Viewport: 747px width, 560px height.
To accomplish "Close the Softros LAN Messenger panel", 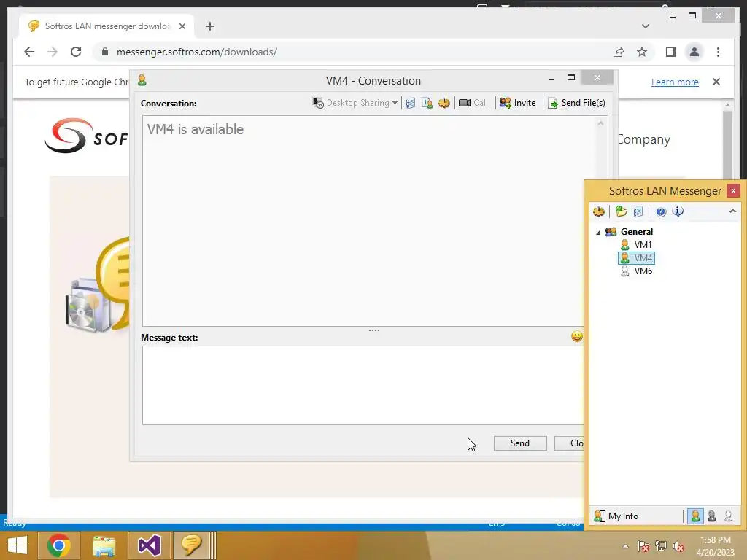I will coord(733,190).
